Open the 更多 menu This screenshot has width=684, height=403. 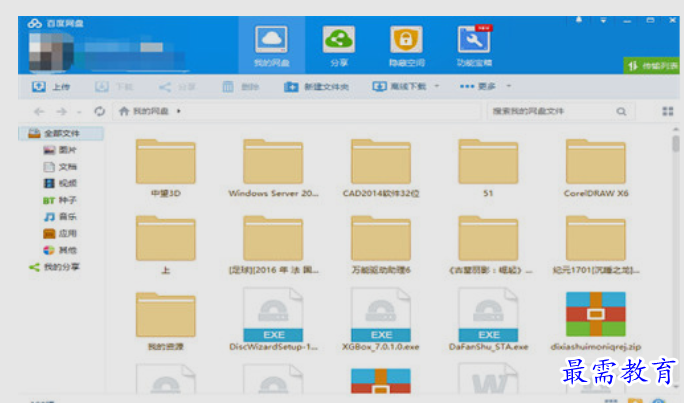click(478, 86)
